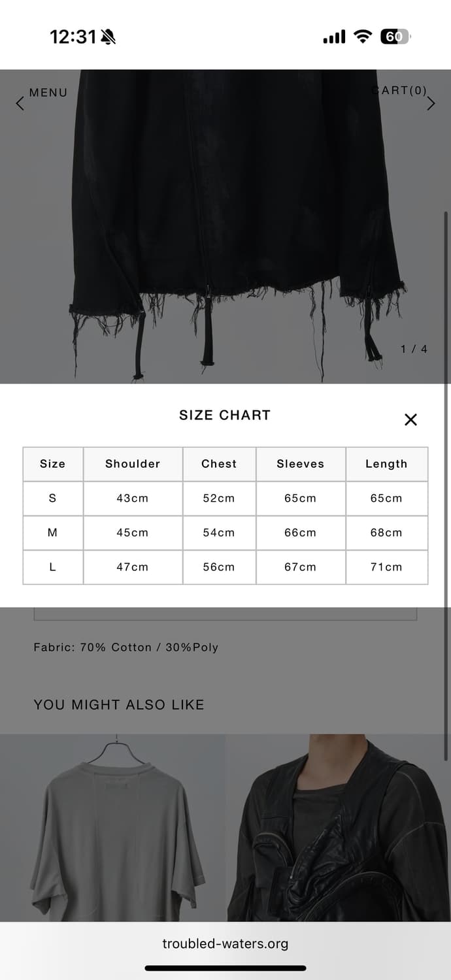Image resolution: width=451 pixels, height=980 pixels.
Task: Tap the Wi-Fi status icon
Action: pyautogui.click(x=362, y=37)
